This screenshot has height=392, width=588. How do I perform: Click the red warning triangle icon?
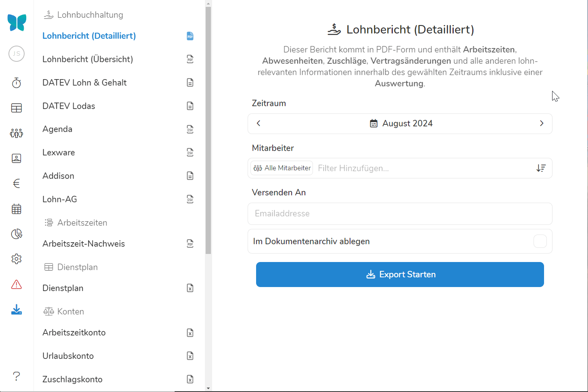coord(17,285)
